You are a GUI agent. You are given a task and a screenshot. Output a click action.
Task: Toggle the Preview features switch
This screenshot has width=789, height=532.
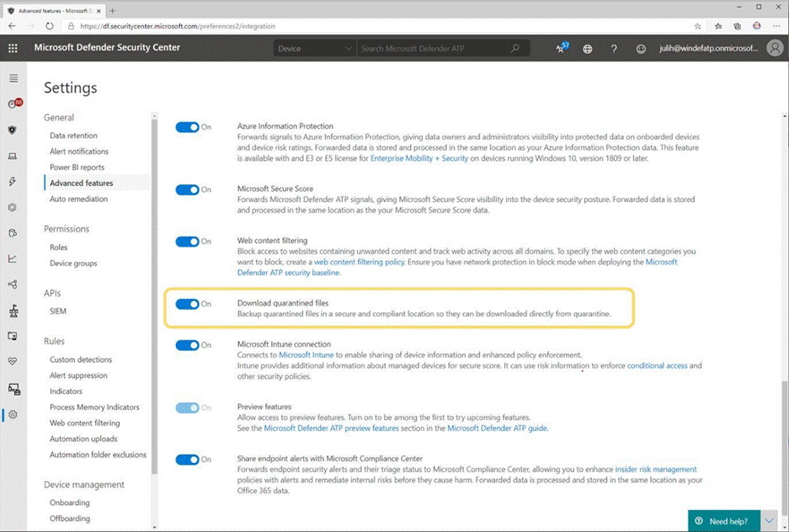point(187,407)
